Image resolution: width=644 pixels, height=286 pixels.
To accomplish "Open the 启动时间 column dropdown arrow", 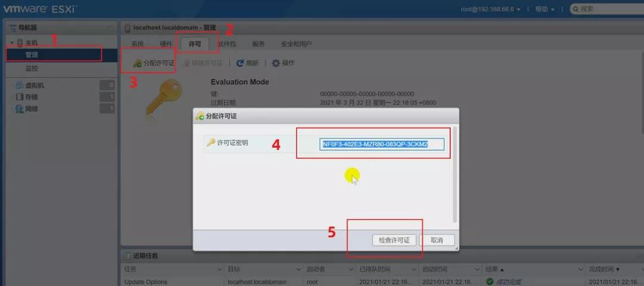I will 476,269.
